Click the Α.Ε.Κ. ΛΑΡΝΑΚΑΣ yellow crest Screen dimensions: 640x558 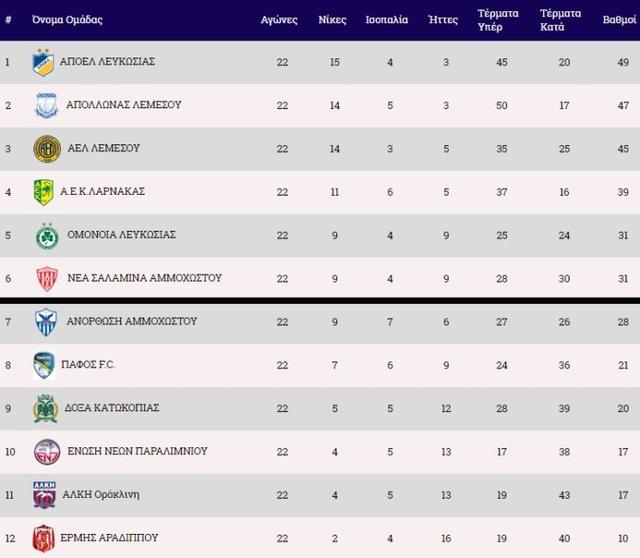pyautogui.click(x=44, y=191)
